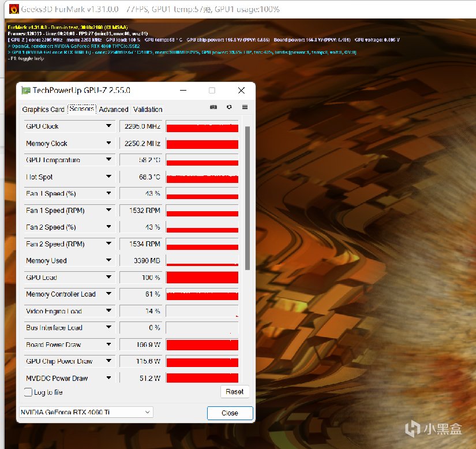476x449 pixels.
Task: Open the GPU Temperature sensor dropdown
Action: tap(108, 159)
